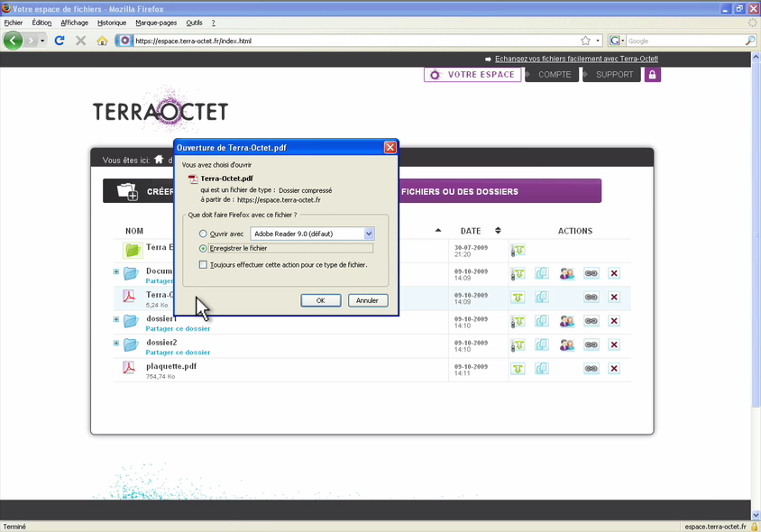
Task: Download the Documents folder row
Action: (x=518, y=274)
